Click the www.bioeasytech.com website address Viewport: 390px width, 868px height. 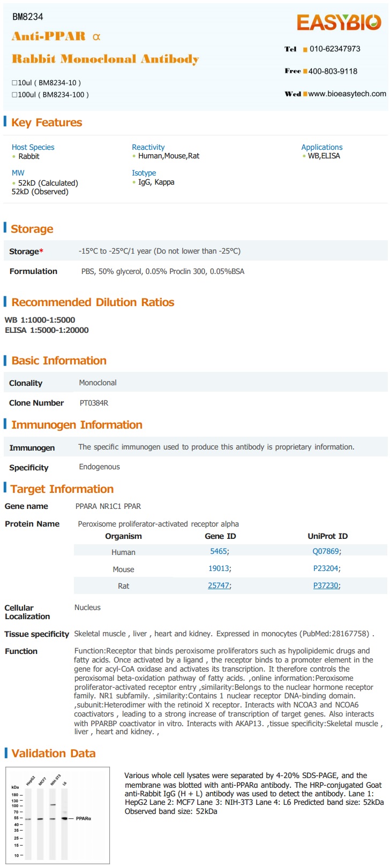point(347,94)
